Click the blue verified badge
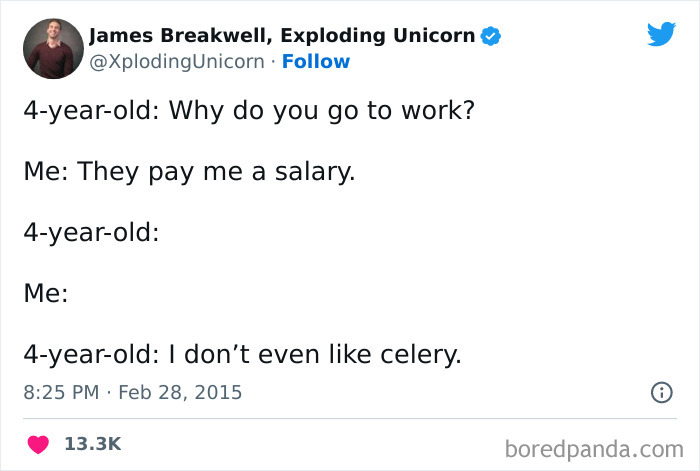This screenshot has height=471, width=700. point(490,37)
